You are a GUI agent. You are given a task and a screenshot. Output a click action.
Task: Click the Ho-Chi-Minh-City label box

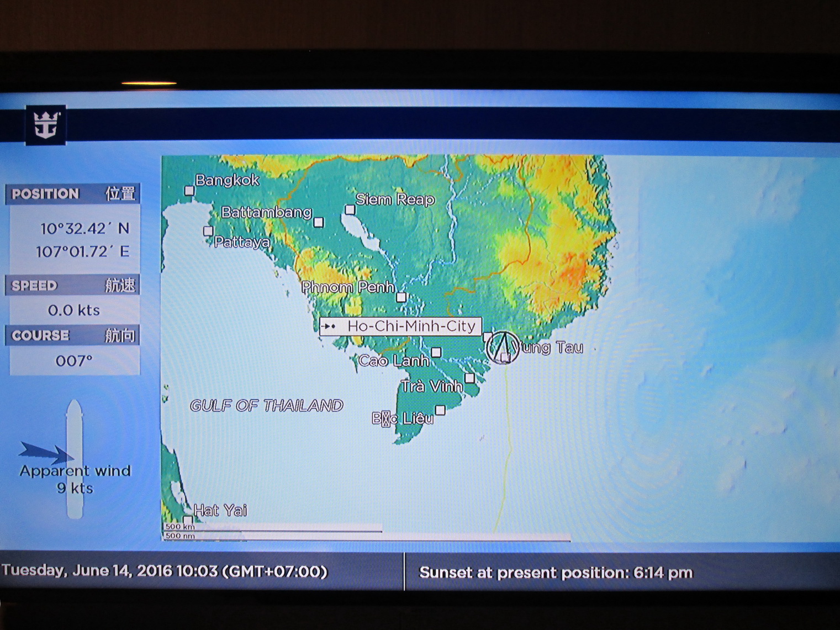click(x=400, y=326)
